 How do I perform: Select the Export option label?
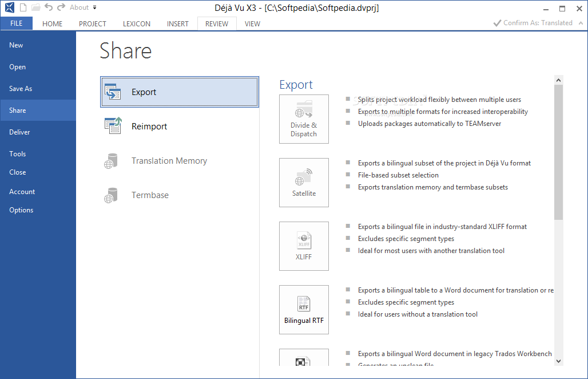click(144, 92)
